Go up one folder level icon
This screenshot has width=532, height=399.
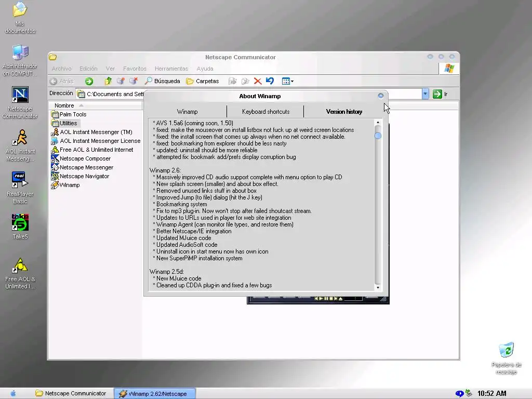tap(108, 81)
